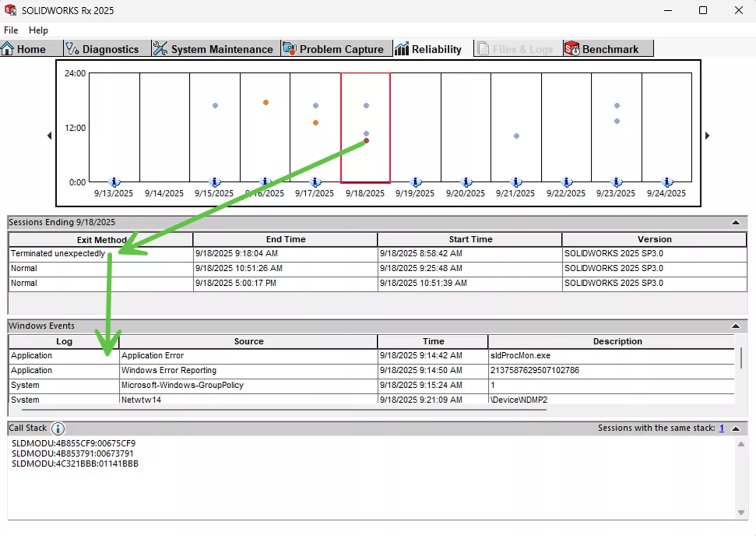Screen dimensions: 756x536
Task: Click the Benchmark speedometer icon
Action: (572, 48)
